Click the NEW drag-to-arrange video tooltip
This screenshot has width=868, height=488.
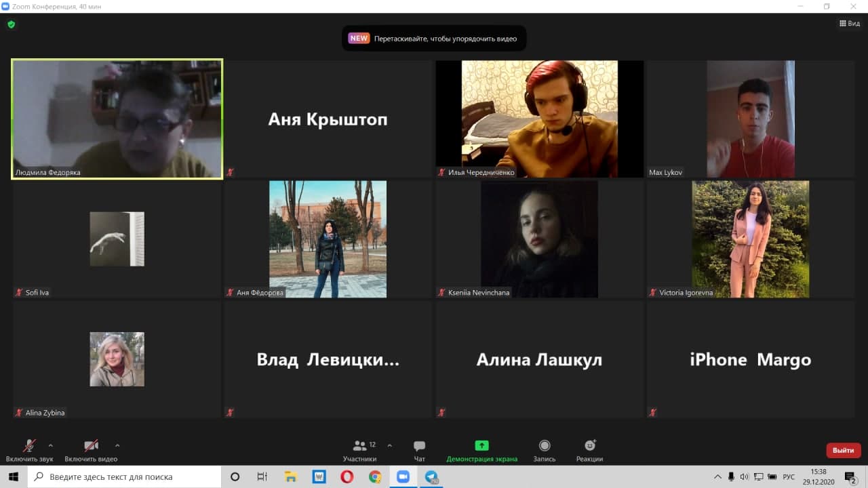[434, 39]
